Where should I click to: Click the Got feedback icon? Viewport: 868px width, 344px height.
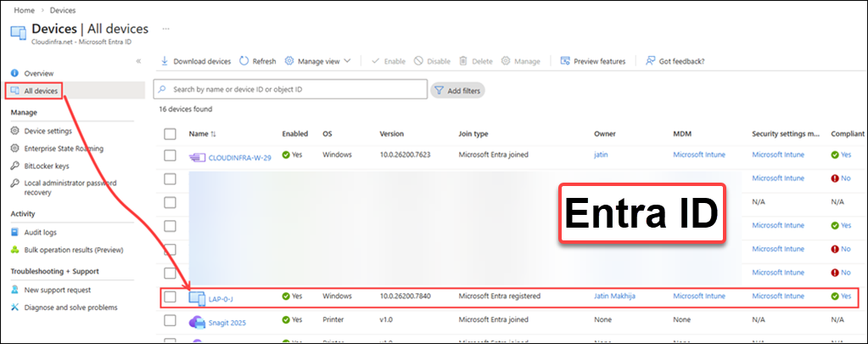[x=651, y=61]
